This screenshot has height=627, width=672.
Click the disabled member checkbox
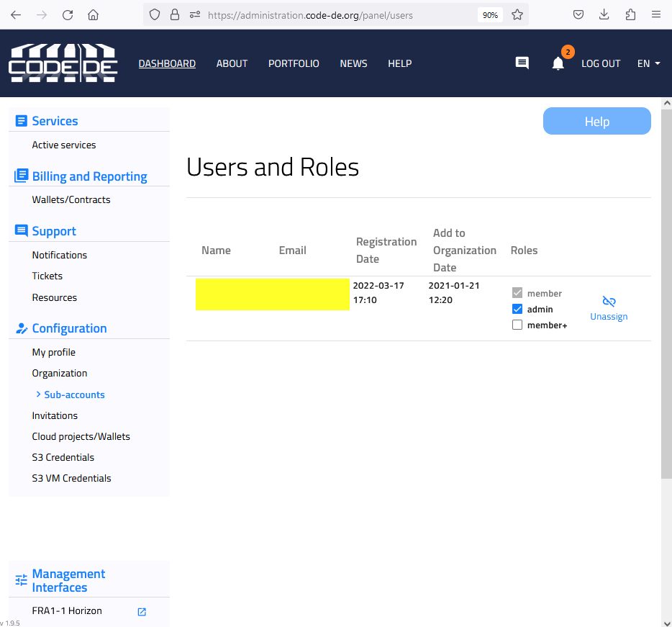tap(517, 292)
